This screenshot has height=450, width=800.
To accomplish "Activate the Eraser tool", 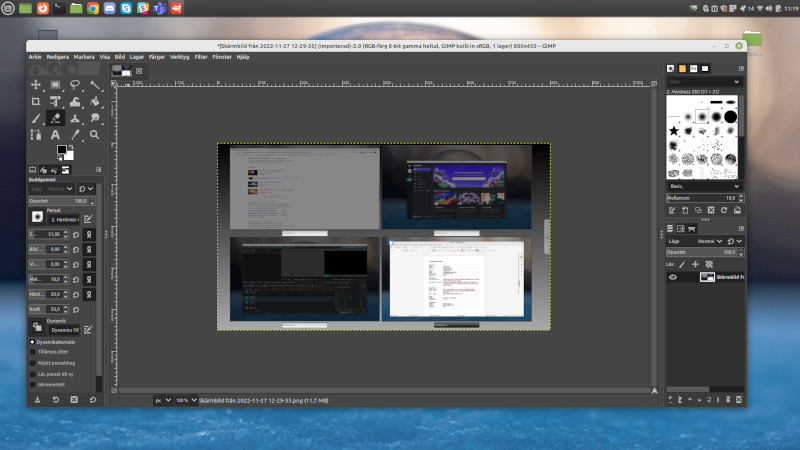I will (55, 118).
